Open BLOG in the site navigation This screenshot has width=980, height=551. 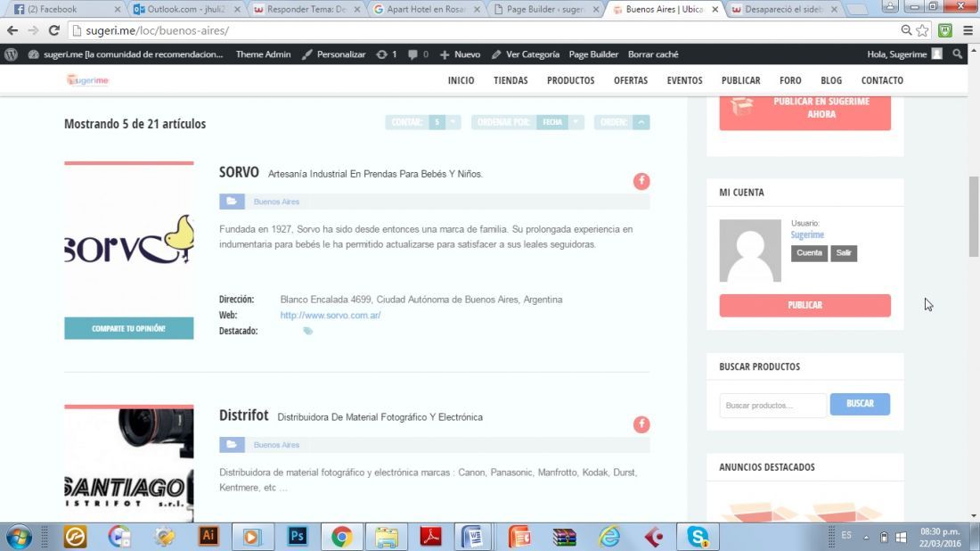click(831, 80)
